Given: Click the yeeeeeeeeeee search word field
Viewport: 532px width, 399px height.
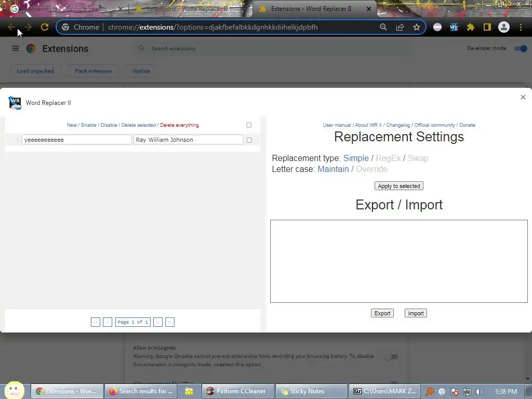Looking at the screenshot, I should click(77, 140).
